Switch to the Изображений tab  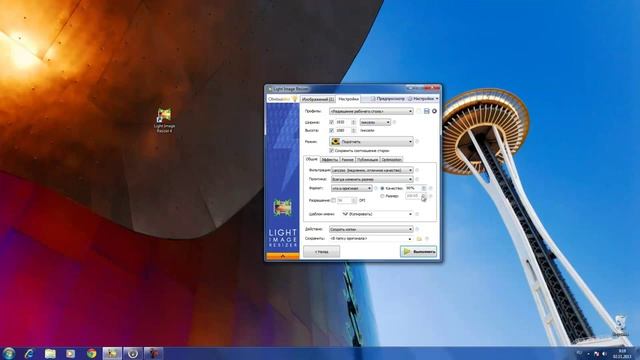[318, 99]
